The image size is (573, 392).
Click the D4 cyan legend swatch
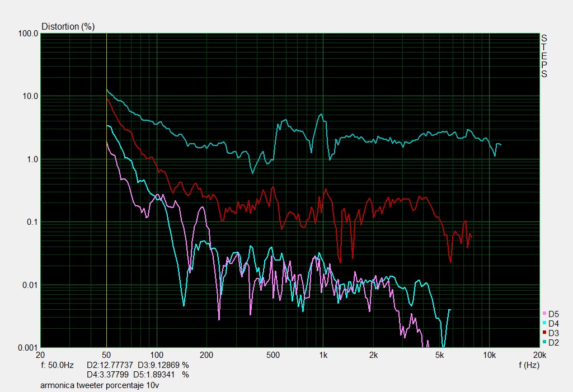pos(544,323)
